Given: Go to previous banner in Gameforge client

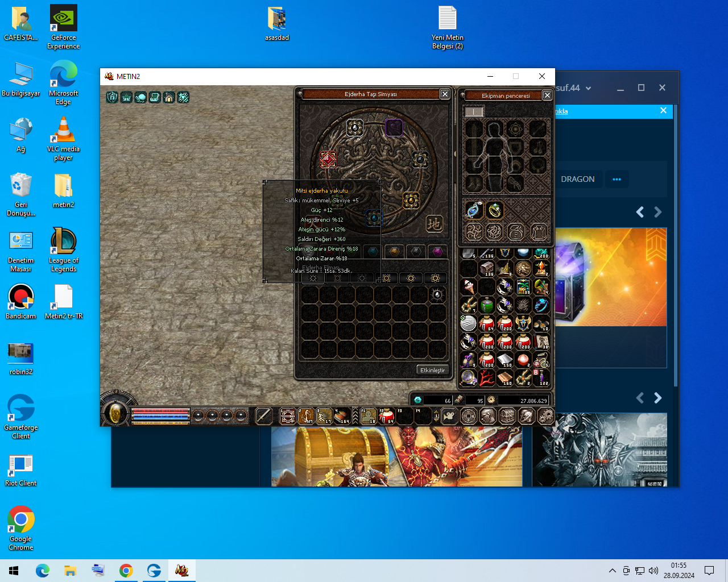Looking at the screenshot, I should (x=640, y=212).
